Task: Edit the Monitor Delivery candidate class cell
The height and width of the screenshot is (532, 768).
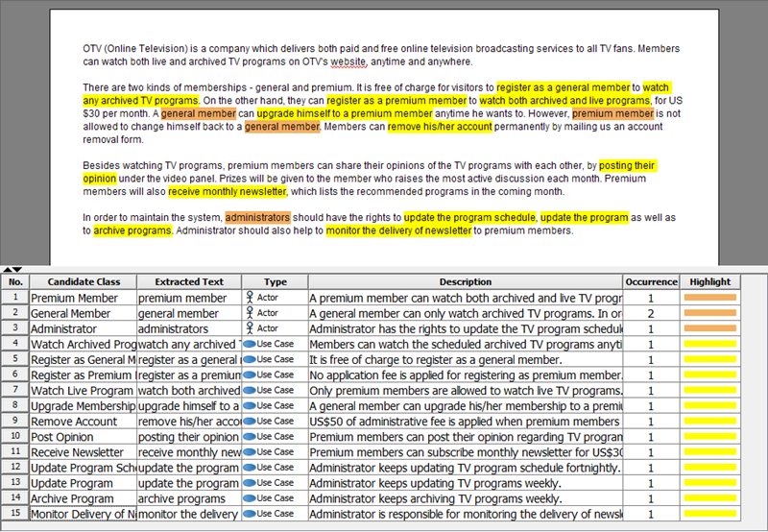Action: [x=84, y=514]
